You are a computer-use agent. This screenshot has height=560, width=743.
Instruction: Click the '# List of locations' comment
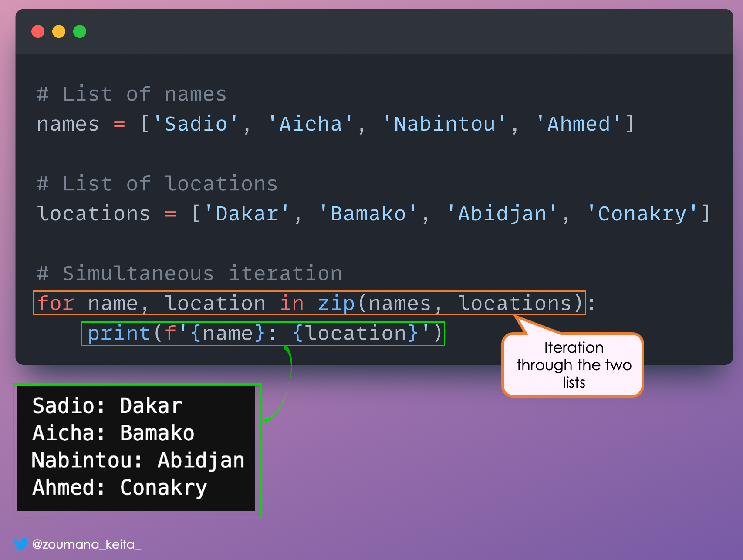(x=157, y=184)
